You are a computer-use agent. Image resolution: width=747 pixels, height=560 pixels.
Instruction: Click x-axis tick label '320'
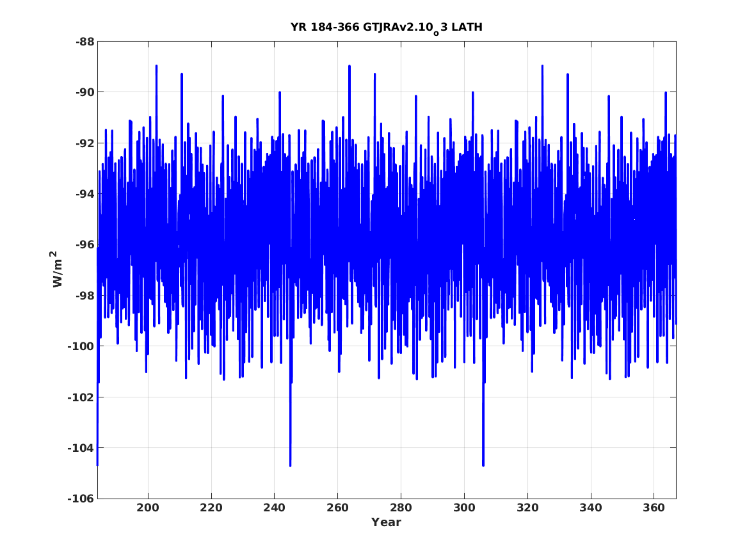point(527,508)
